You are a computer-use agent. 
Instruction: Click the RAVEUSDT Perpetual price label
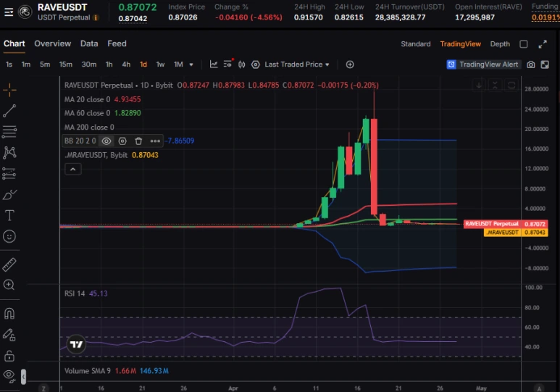click(506, 224)
